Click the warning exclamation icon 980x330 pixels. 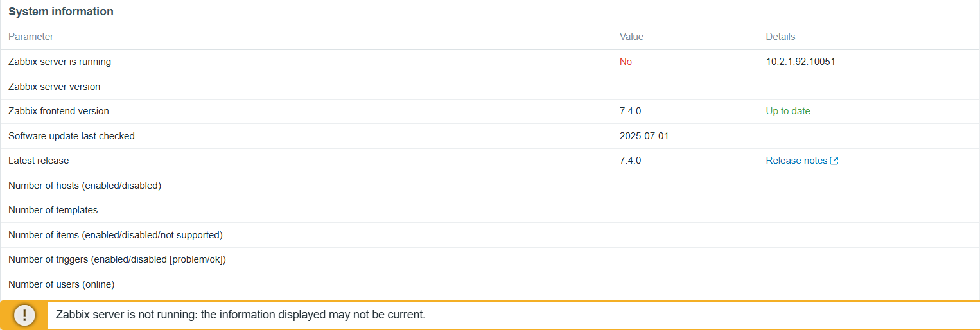(24, 315)
